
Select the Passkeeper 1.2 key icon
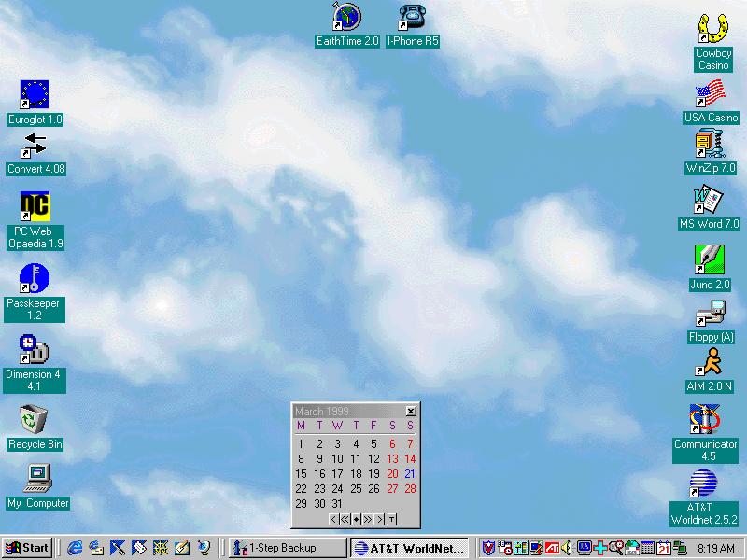point(35,278)
